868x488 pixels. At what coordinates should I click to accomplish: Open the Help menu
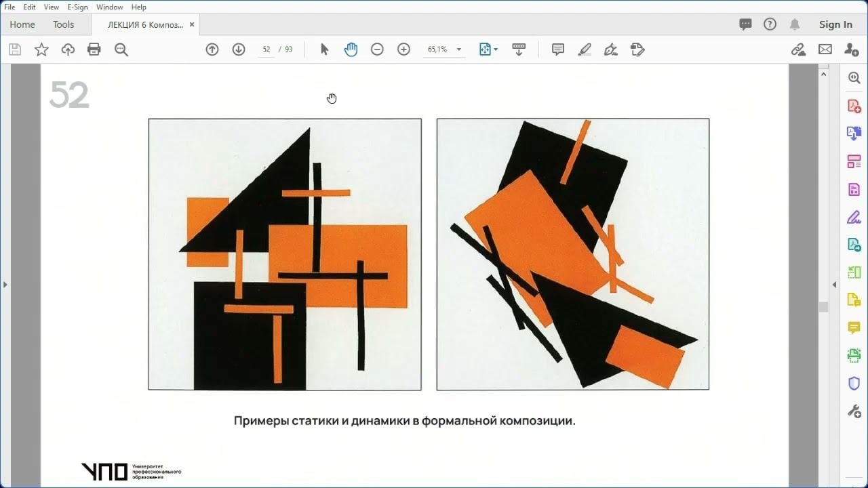click(138, 7)
